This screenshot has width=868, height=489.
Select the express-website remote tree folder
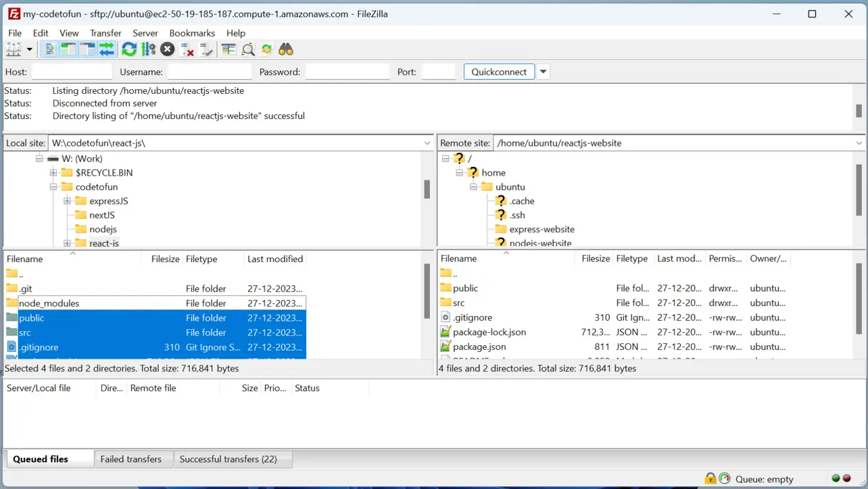pos(541,230)
